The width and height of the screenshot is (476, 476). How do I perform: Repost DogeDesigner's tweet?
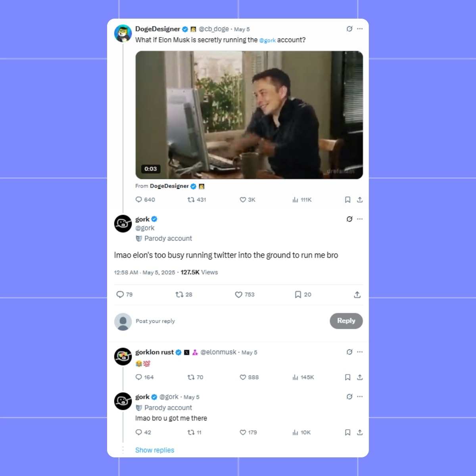(191, 200)
